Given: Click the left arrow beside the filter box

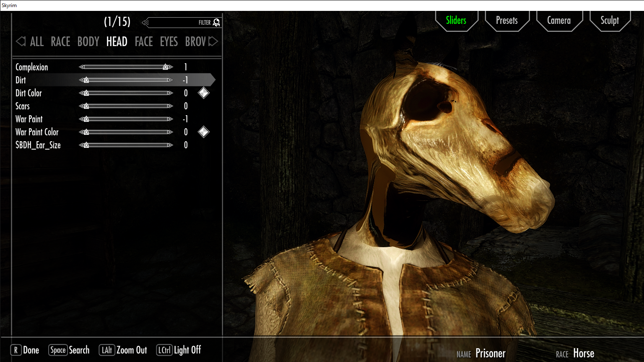Looking at the screenshot, I should (145, 23).
